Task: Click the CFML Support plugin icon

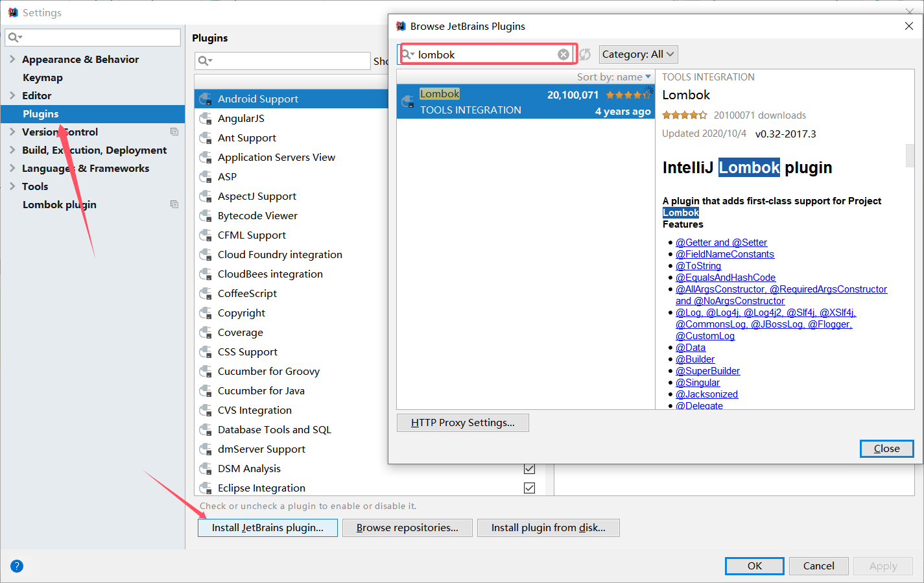Action: (x=206, y=235)
